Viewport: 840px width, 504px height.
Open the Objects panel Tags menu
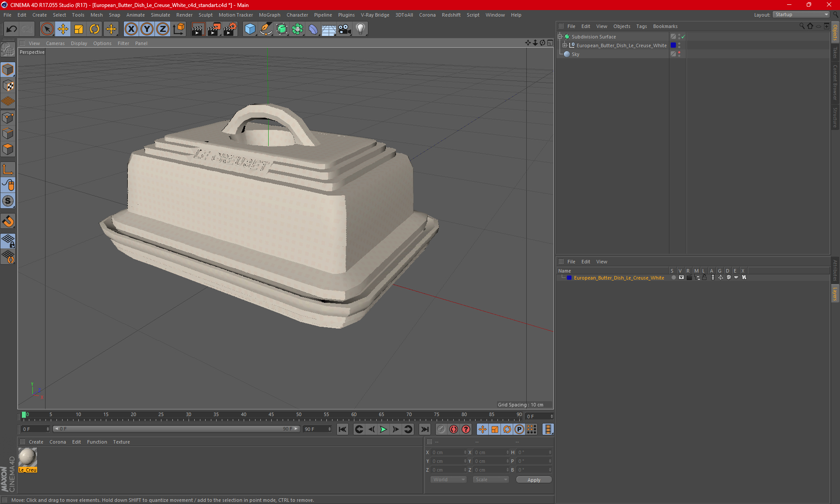(641, 26)
